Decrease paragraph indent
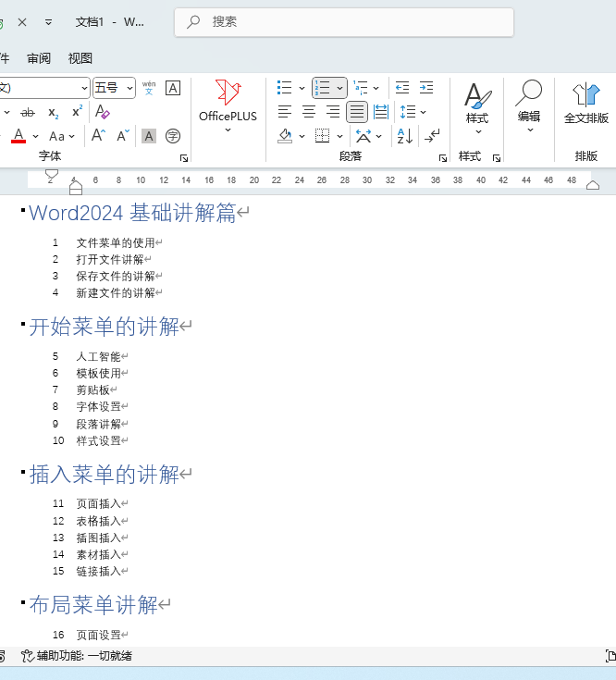 click(x=402, y=88)
